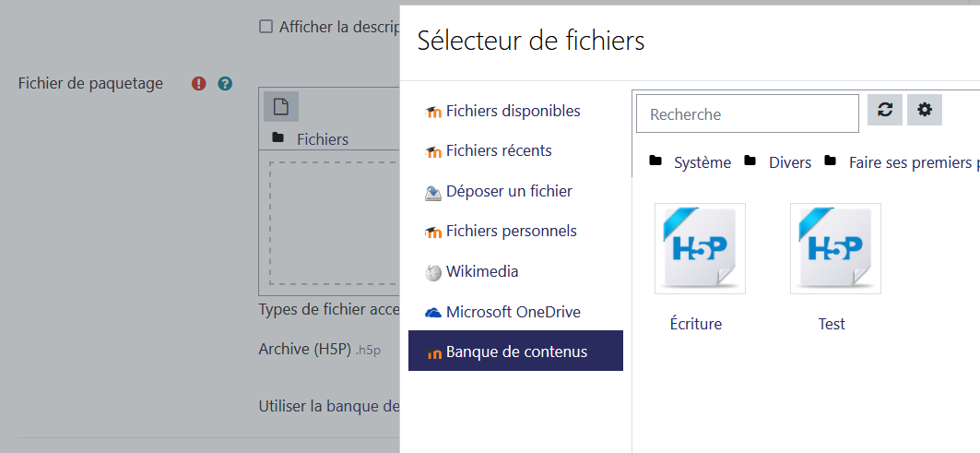Select Banque de contenus repository

(515, 351)
